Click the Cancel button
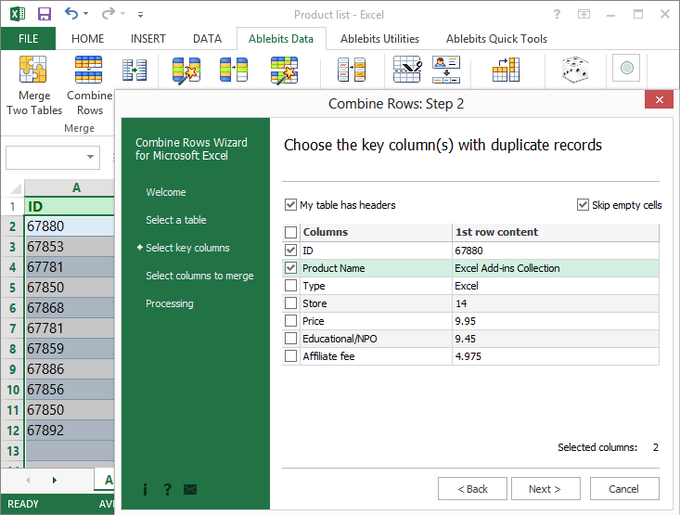The image size is (680, 515). pyautogui.click(x=624, y=489)
